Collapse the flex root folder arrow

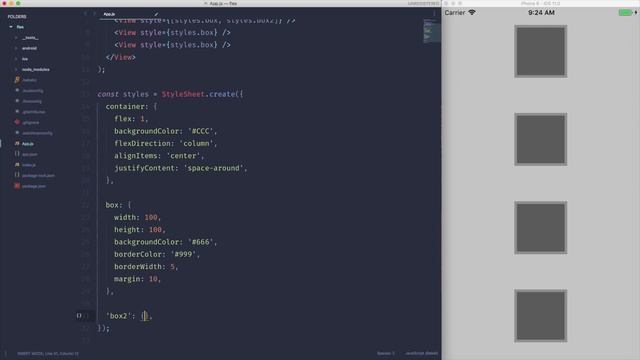pos(11,27)
